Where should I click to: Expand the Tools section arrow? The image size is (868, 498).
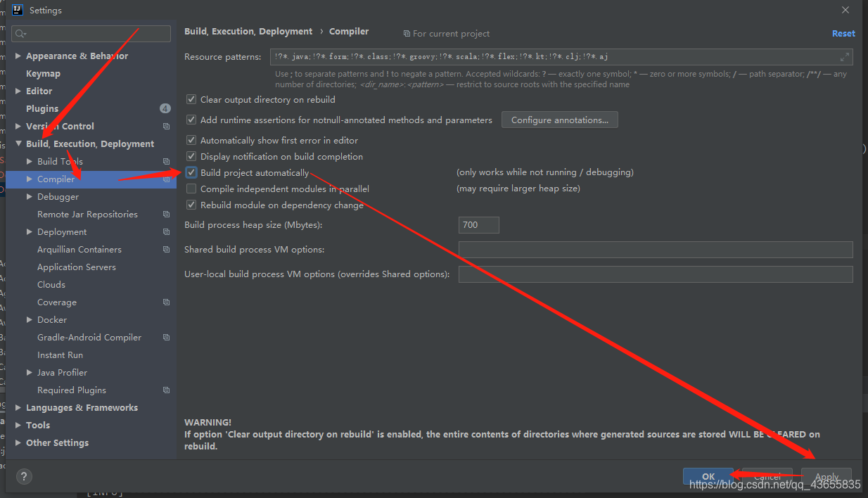click(18, 425)
